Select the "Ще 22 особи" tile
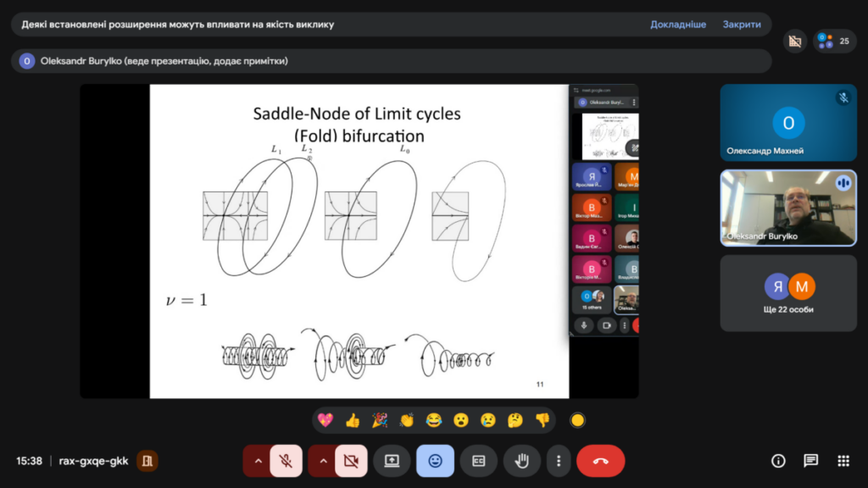Viewport: 868px width, 488px height. pos(788,293)
